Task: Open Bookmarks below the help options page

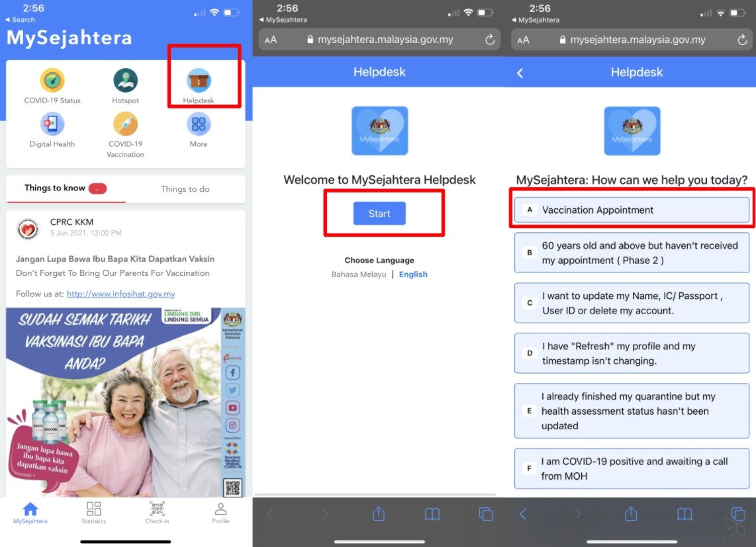Action: click(x=685, y=514)
